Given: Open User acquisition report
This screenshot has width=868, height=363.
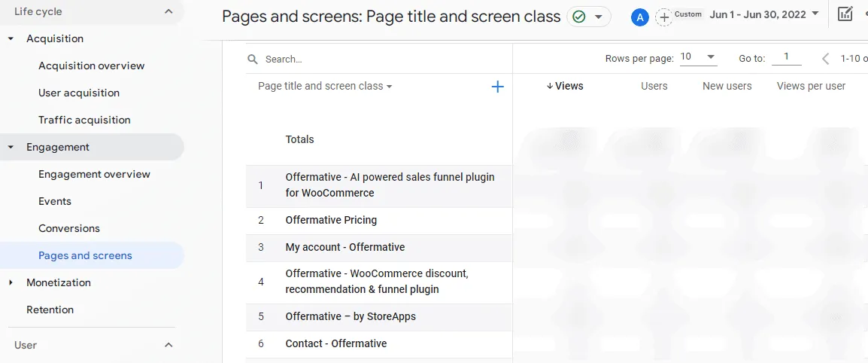Looking at the screenshot, I should [x=79, y=93].
